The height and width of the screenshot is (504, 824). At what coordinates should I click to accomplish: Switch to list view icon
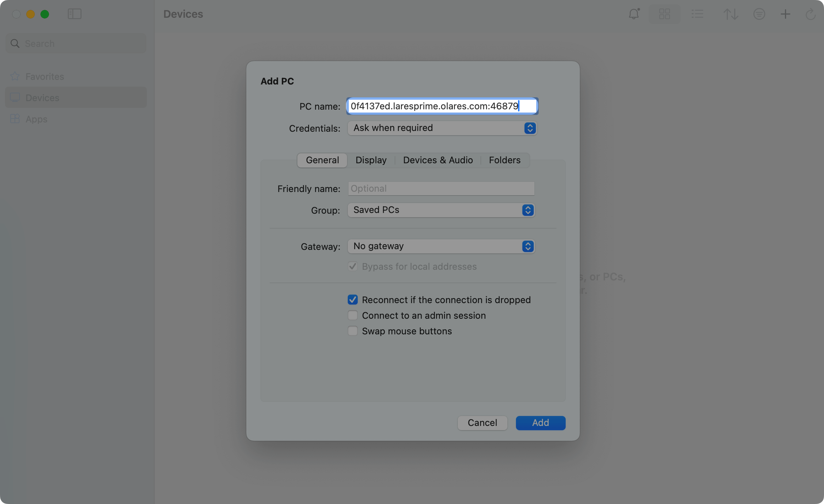click(697, 14)
